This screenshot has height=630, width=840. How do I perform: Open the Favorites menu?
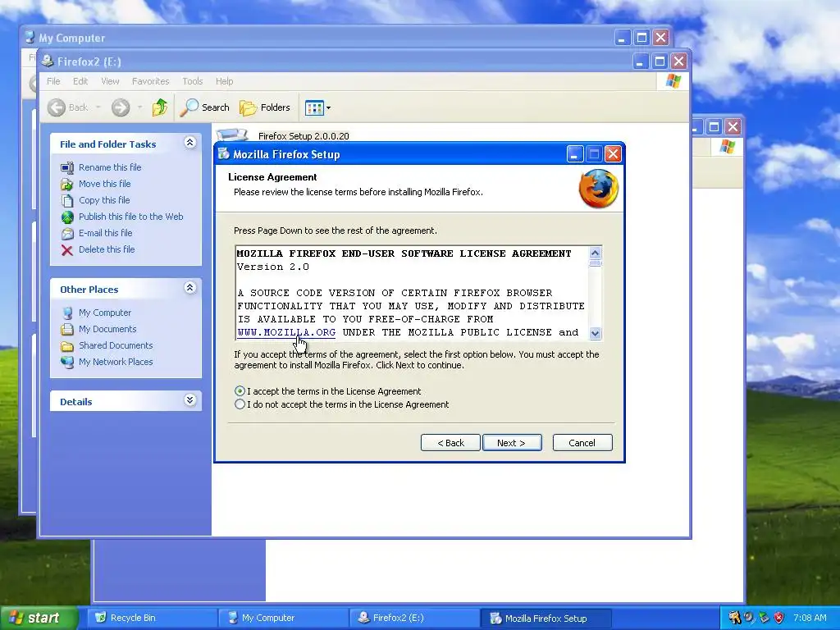(151, 81)
